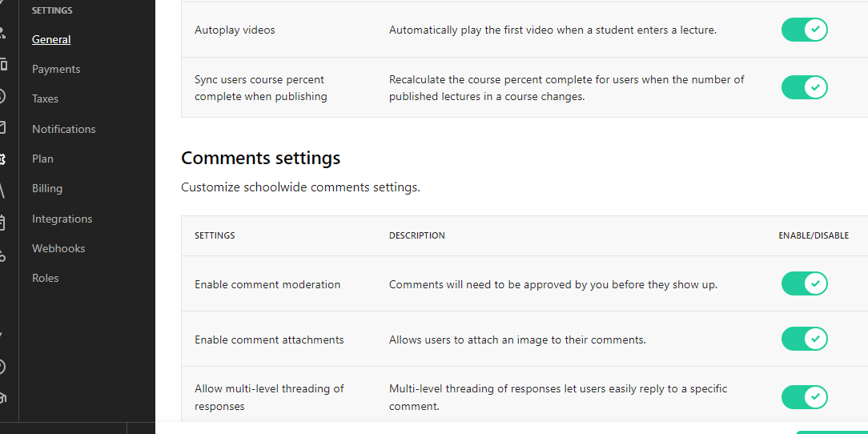
Task: Disable the Autoplay videos toggle
Action: tap(804, 30)
